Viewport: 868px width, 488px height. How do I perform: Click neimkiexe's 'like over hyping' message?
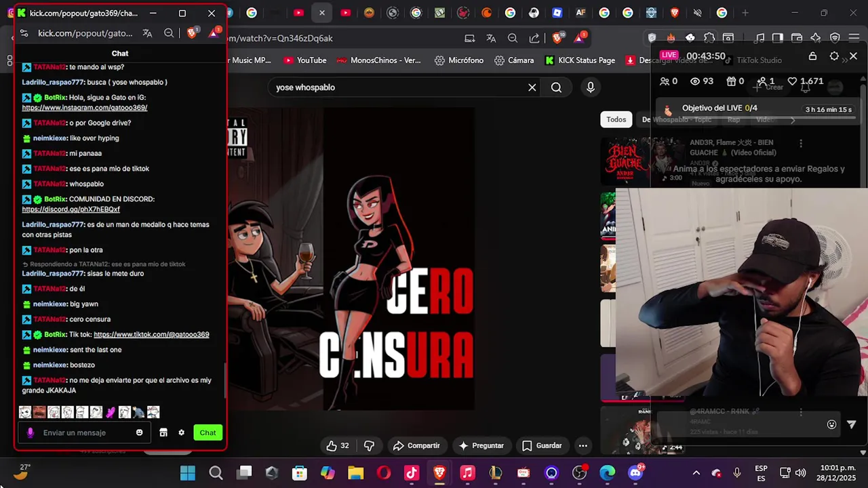(x=94, y=138)
